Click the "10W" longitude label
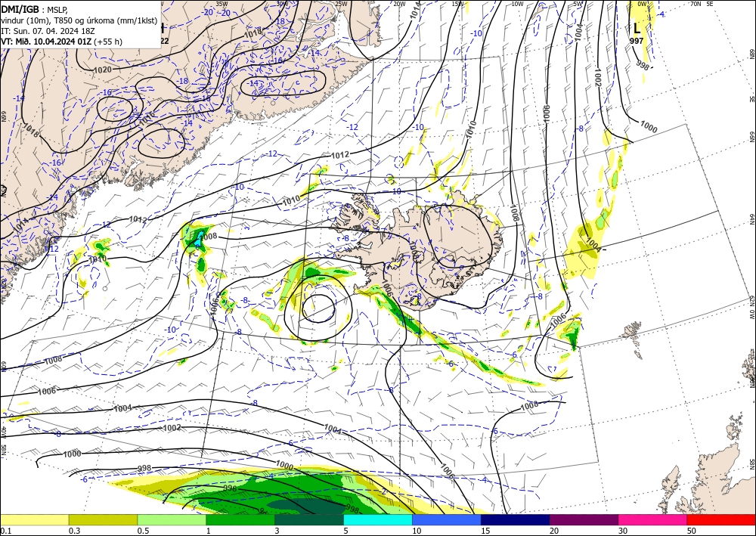This screenshot has height=536, width=756. point(517,3)
